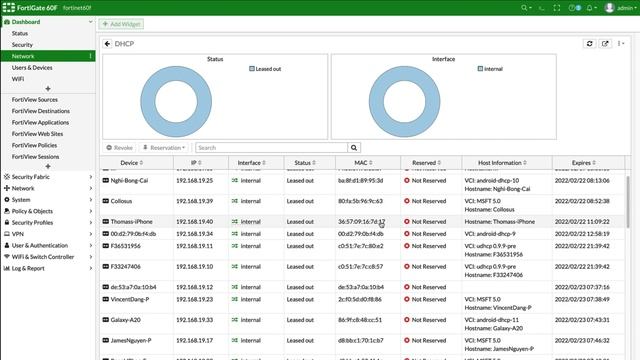This screenshot has height=360, width=640.
Task: Go back using DHCP back arrow
Action: 107,44
